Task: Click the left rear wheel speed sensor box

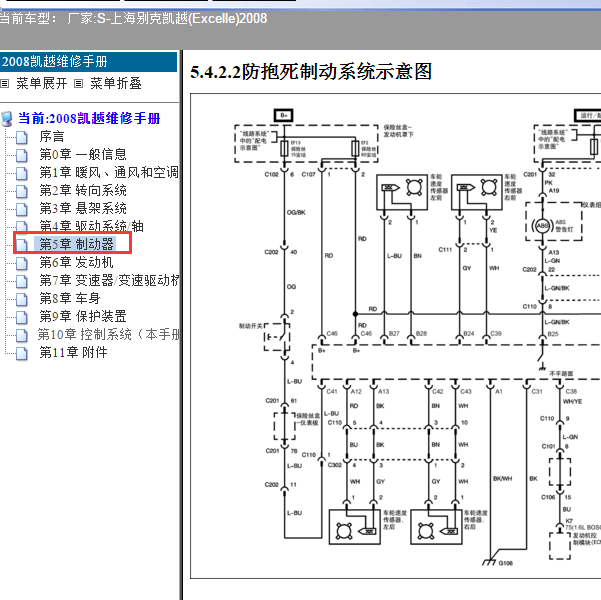Action: click(x=355, y=527)
